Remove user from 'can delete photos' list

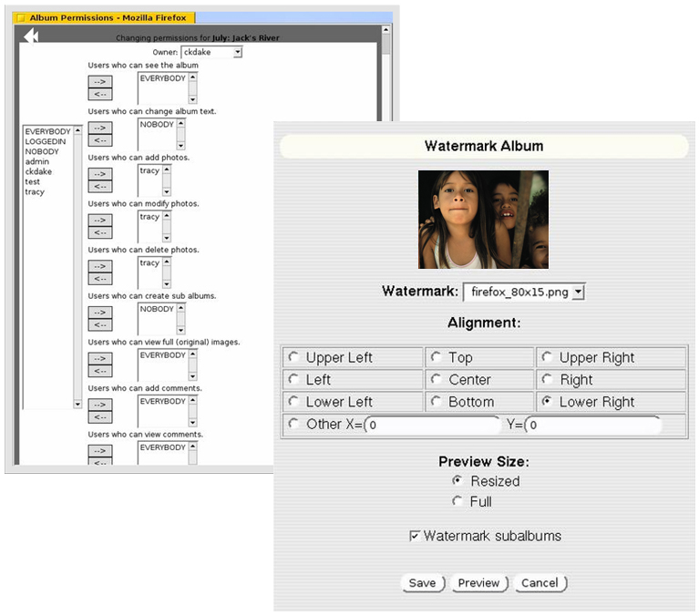[x=100, y=279]
